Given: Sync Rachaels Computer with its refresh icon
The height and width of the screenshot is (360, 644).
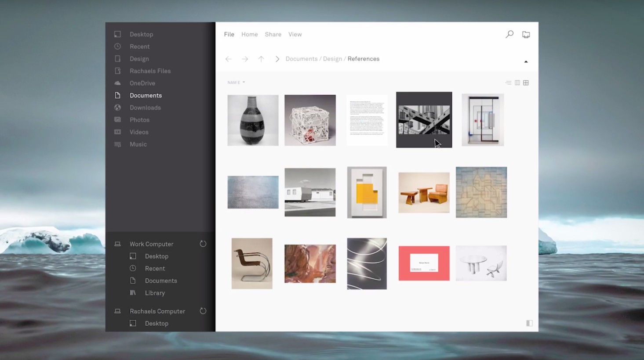Looking at the screenshot, I should (x=203, y=311).
